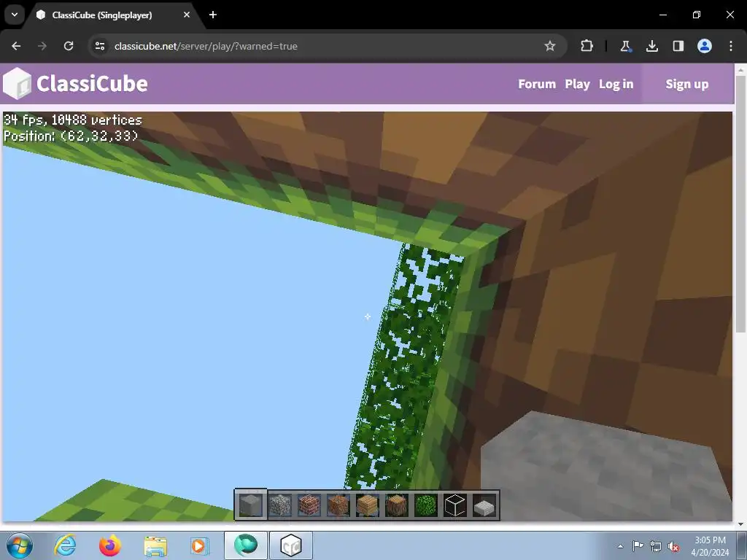Select the leaves block hotbar slot
Viewport: 747px width, 560px height.
[425, 505]
